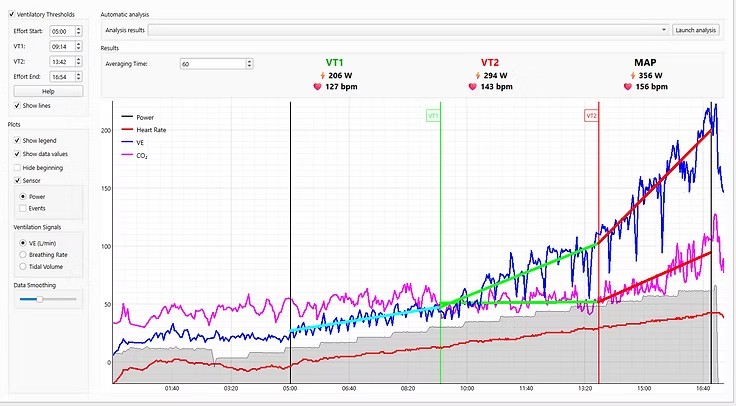Viewport: 736px width, 406px height.
Task: Enable the Events checkbox
Action: point(23,208)
